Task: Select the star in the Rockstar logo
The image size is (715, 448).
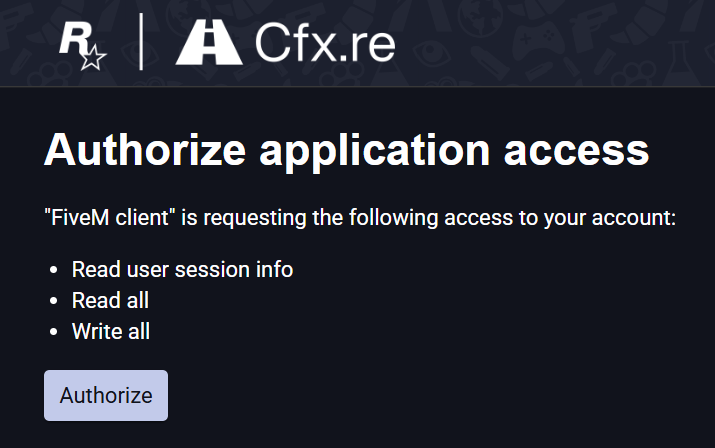Action: [x=93, y=57]
